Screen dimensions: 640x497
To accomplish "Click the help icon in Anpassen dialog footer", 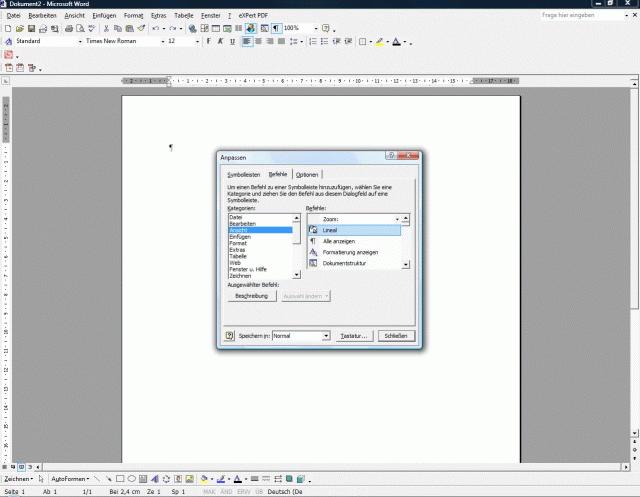I will 230,335.
